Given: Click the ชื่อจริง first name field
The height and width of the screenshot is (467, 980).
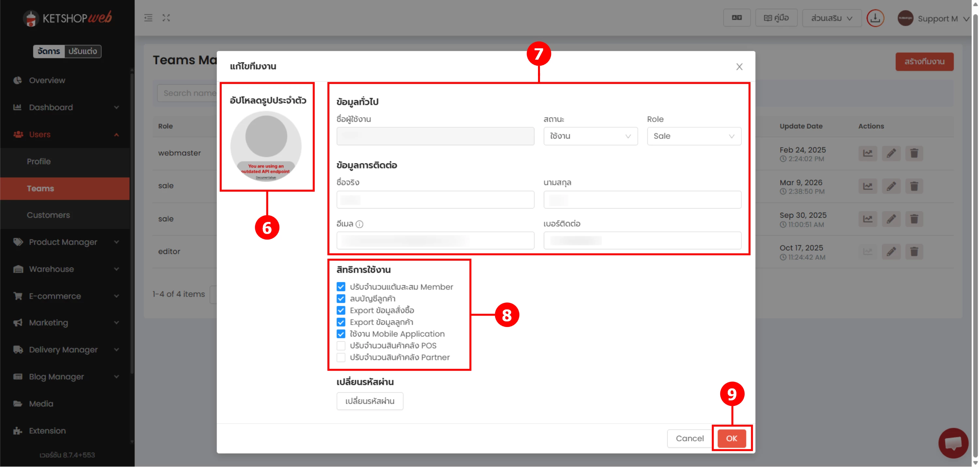Looking at the screenshot, I should coord(435,200).
